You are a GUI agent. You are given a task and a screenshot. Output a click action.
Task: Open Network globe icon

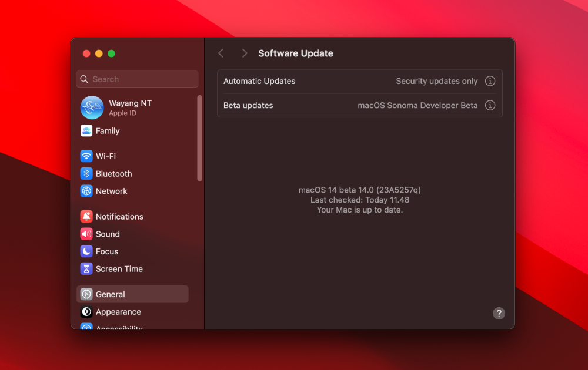[86, 191]
